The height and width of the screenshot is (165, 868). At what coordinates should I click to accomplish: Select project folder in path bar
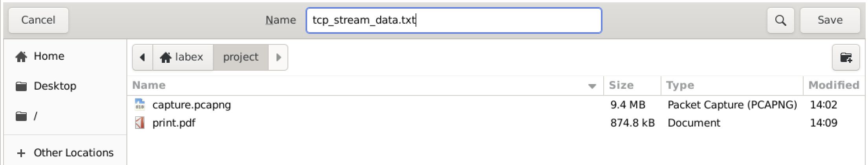point(241,57)
